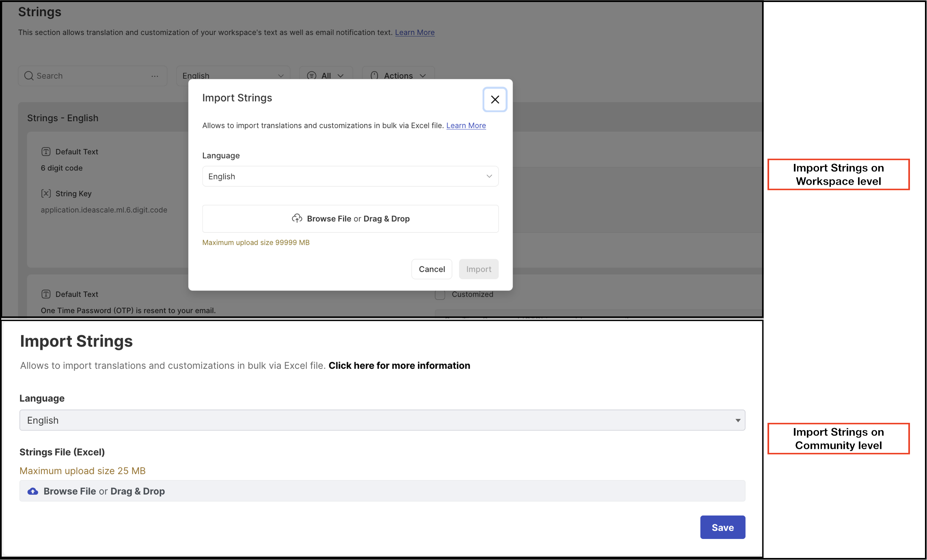Close the Import Strings dialog

tap(495, 99)
